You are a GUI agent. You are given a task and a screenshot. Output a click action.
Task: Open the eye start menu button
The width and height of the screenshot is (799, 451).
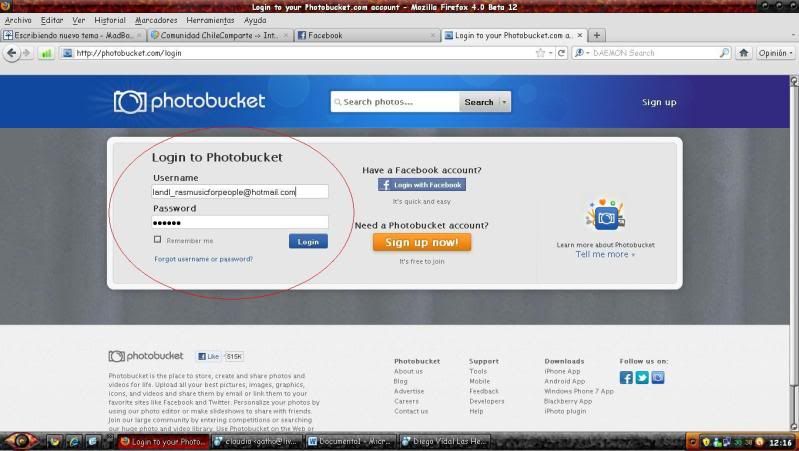click(x=20, y=441)
